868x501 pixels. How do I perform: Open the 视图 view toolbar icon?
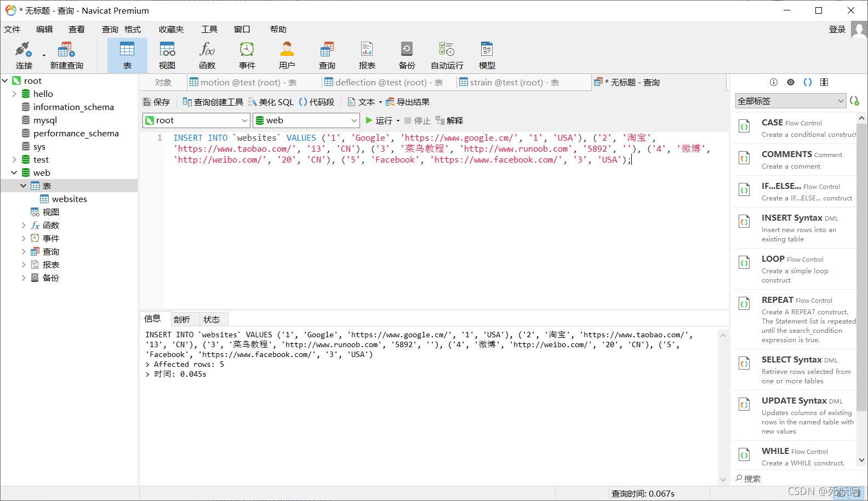click(167, 55)
